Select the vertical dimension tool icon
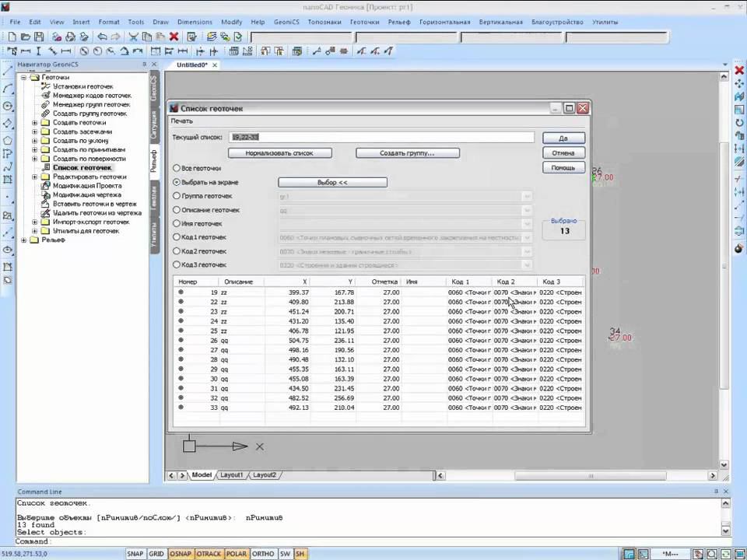The image size is (747, 560). point(39,51)
